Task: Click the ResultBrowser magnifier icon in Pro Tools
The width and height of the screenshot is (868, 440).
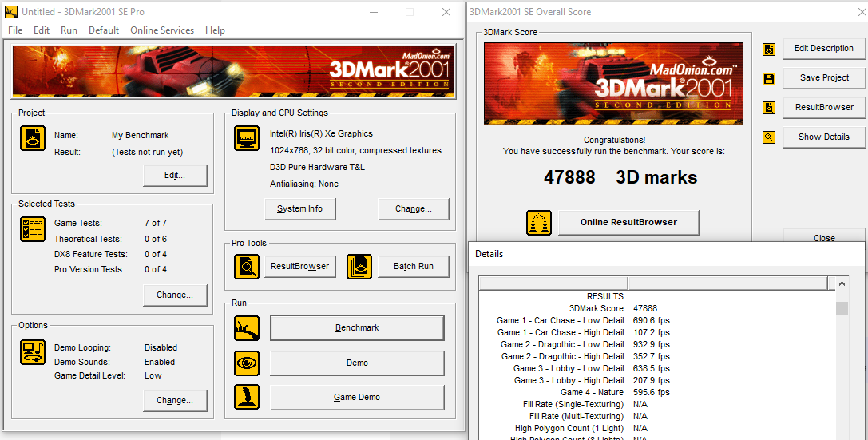Action: pyautogui.click(x=246, y=267)
